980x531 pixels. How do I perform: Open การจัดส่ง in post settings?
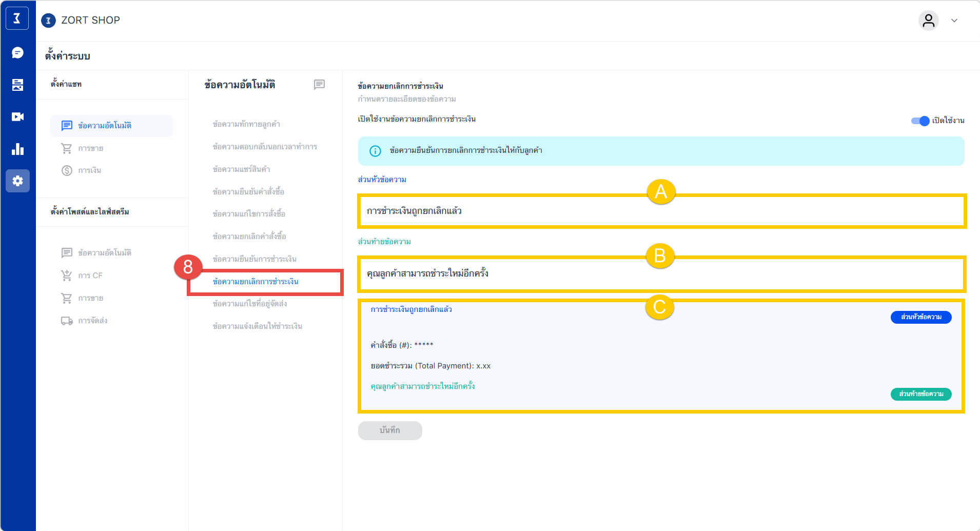click(x=92, y=321)
